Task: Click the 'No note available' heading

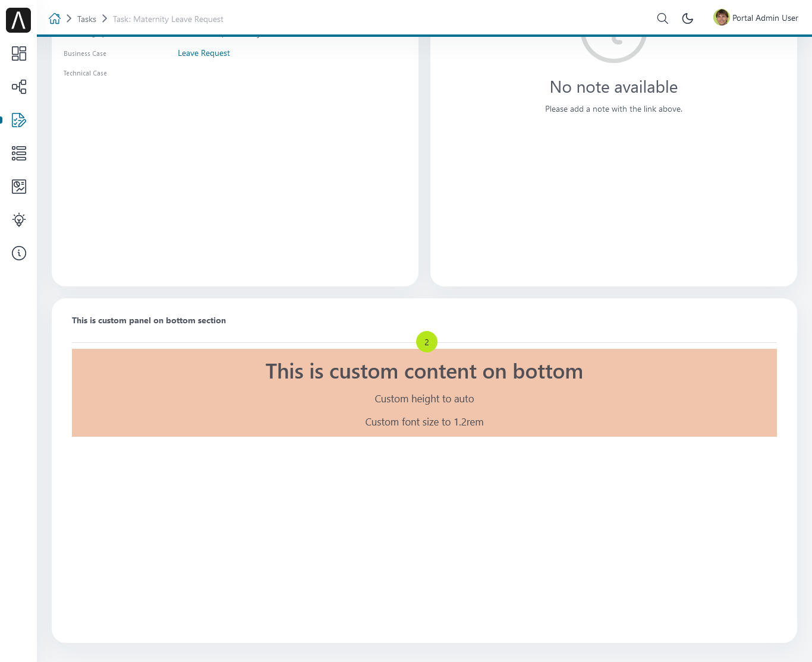Action: (614, 87)
